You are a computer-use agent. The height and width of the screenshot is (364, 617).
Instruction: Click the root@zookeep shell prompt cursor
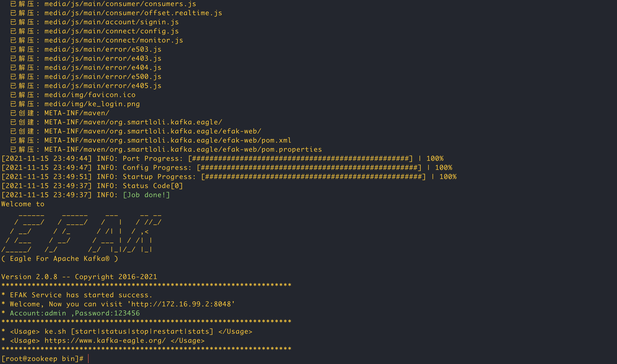(88, 359)
